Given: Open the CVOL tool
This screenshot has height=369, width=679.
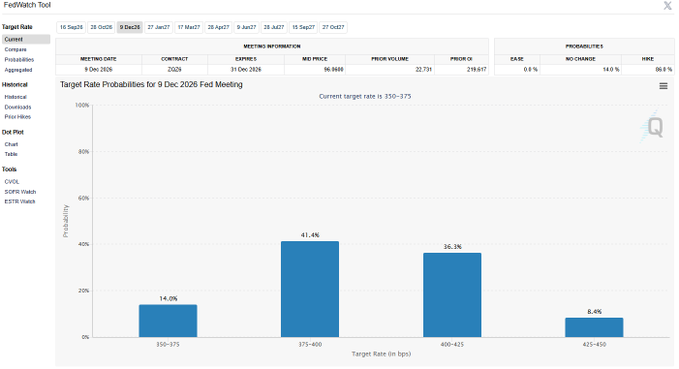Looking at the screenshot, I should coord(12,182).
